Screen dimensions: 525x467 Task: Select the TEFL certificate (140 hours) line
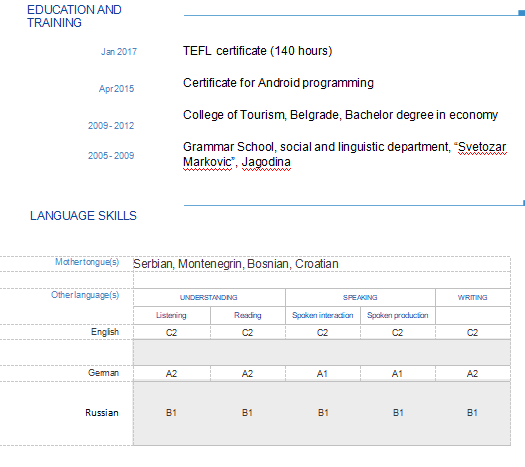(x=257, y=51)
